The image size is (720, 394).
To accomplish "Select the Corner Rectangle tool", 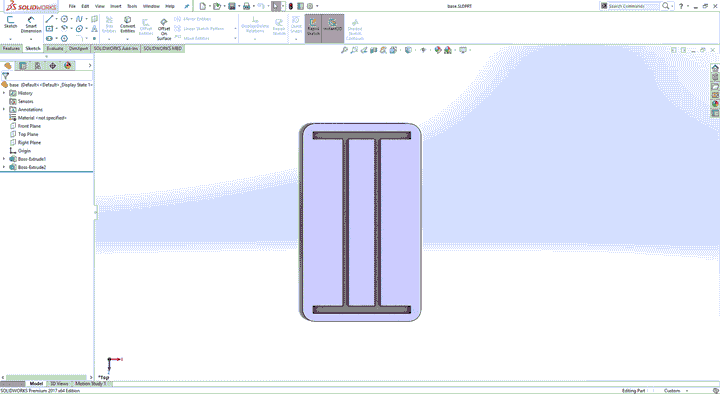I will [49, 28].
